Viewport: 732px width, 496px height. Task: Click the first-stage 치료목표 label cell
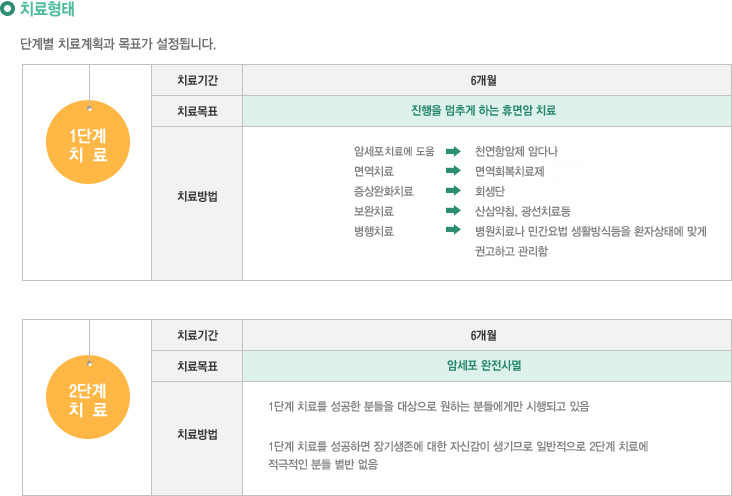197,111
